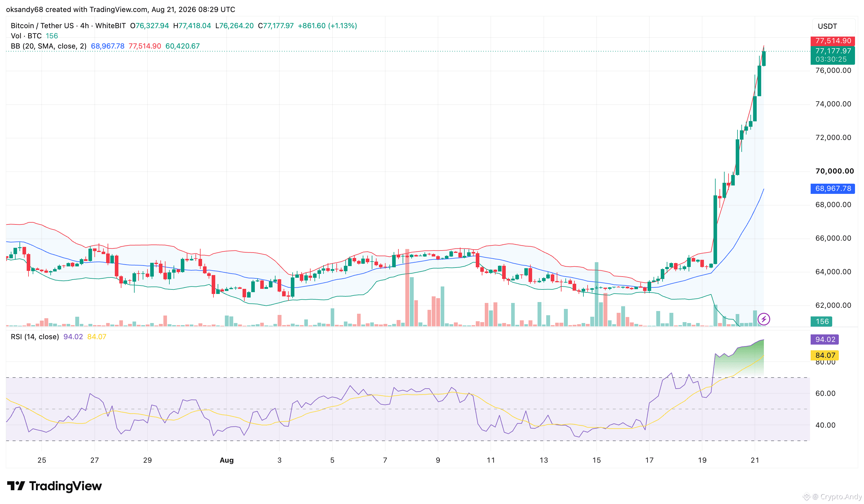This screenshot has height=504, width=864.
Task: Click the green 156 volume axis label
Action: point(822,322)
